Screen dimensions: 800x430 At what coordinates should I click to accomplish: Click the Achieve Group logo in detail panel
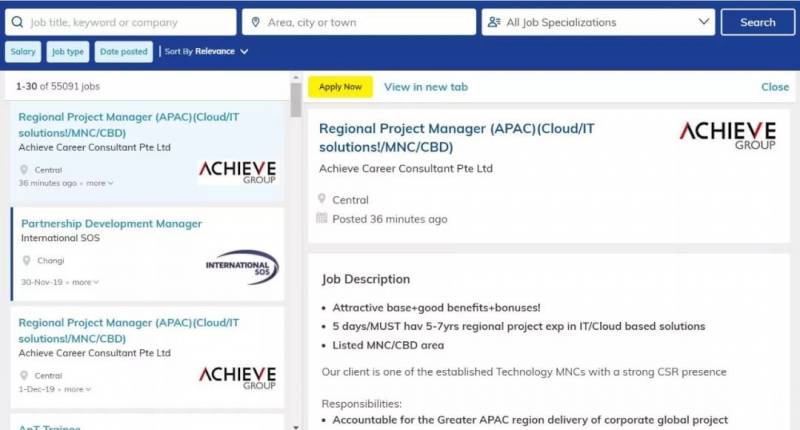(727, 135)
